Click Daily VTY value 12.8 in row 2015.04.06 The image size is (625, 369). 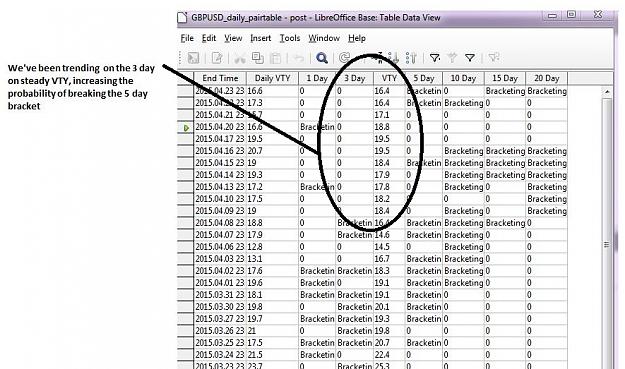pyautogui.click(x=273, y=247)
